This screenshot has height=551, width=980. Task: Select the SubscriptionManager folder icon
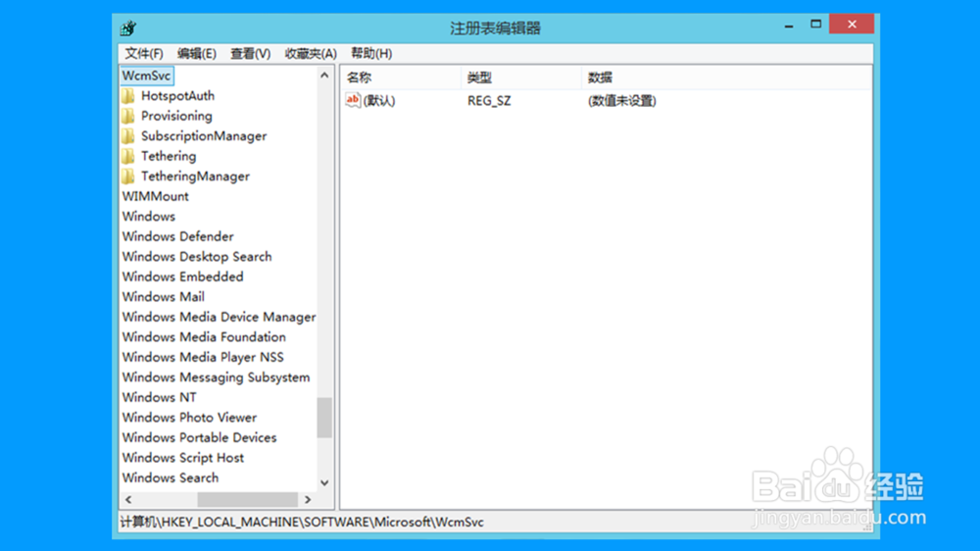coord(128,135)
